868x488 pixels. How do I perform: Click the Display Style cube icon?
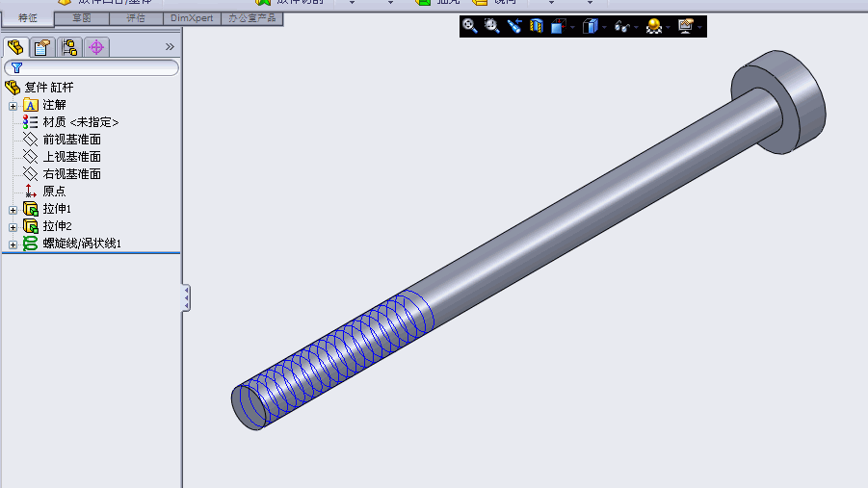(591, 26)
